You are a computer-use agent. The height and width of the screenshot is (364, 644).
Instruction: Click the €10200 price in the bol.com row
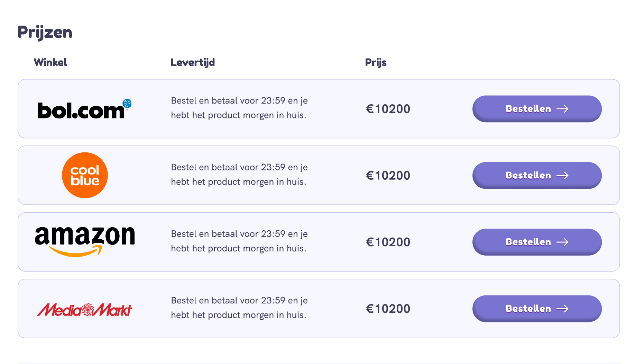[x=388, y=109]
